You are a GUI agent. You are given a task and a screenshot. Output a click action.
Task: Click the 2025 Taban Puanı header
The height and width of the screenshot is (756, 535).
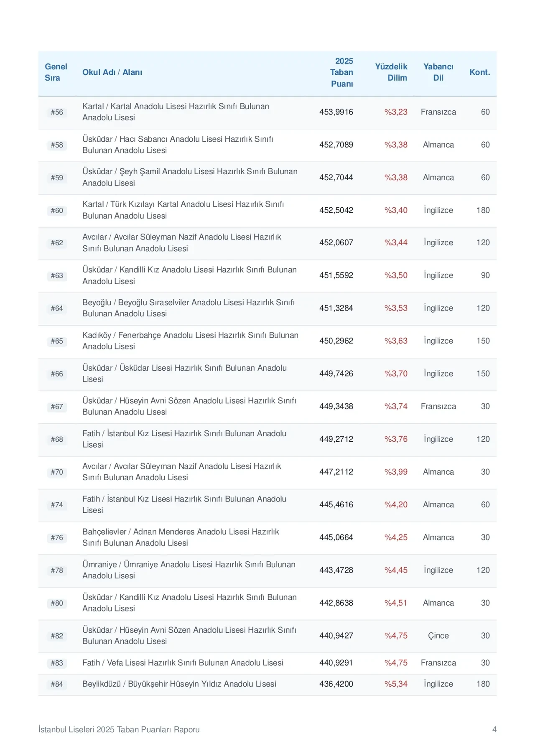[x=341, y=72]
